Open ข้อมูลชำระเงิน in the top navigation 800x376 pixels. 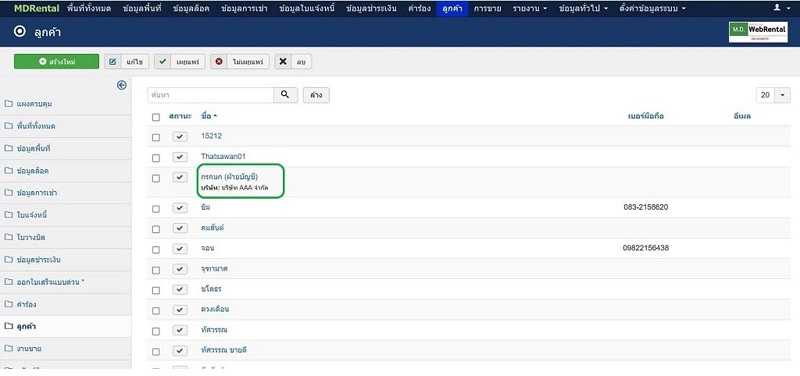tap(371, 8)
